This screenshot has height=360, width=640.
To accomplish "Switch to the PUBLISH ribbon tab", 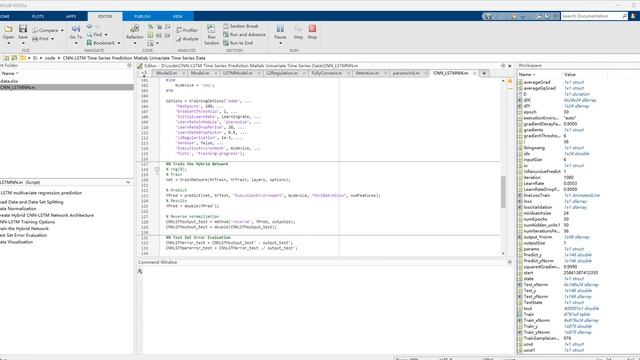I will (142, 16).
